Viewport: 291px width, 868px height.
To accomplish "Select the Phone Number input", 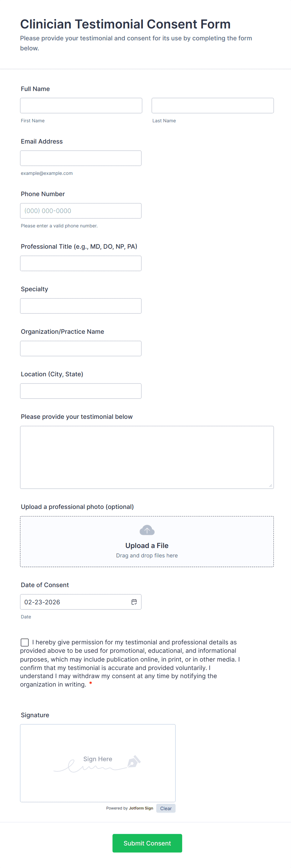I will click(81, 211).
